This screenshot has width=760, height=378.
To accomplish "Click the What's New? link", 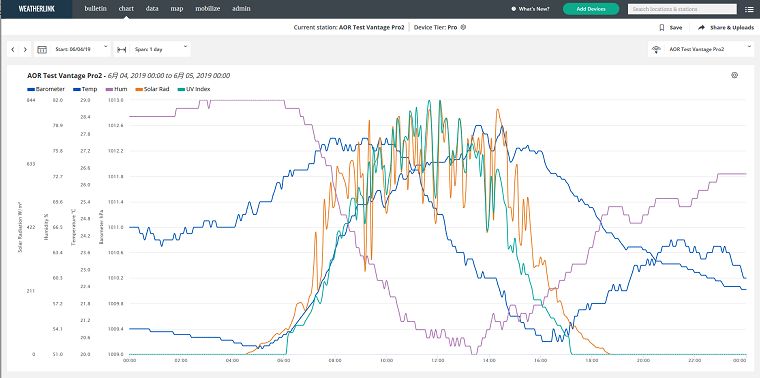I will pos(534,9).
